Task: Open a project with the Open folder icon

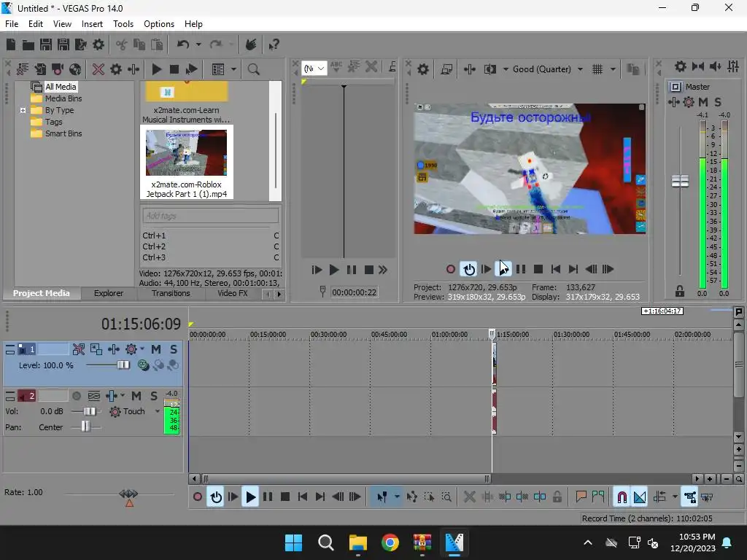Action: (28, 44)
